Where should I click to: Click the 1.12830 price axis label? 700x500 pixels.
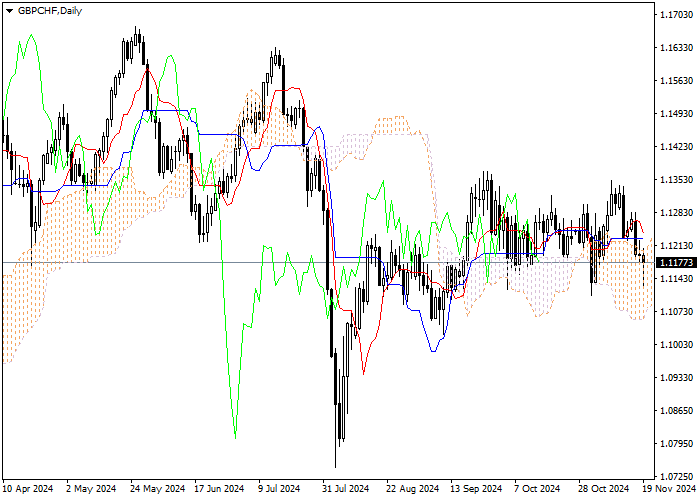676,213
